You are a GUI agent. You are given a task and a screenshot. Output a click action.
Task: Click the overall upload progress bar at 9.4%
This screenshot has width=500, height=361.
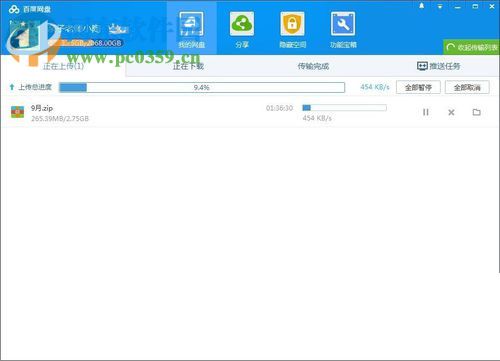coord(202,87)
